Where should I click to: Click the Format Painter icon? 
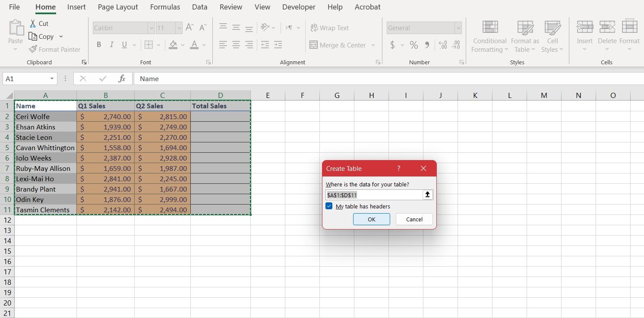[x=34, y=49]
